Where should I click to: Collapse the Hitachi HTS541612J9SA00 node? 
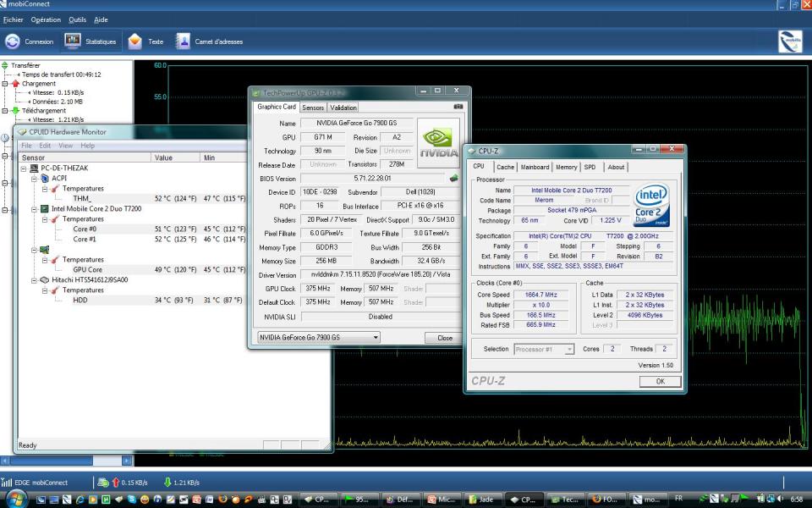point(34,280)
